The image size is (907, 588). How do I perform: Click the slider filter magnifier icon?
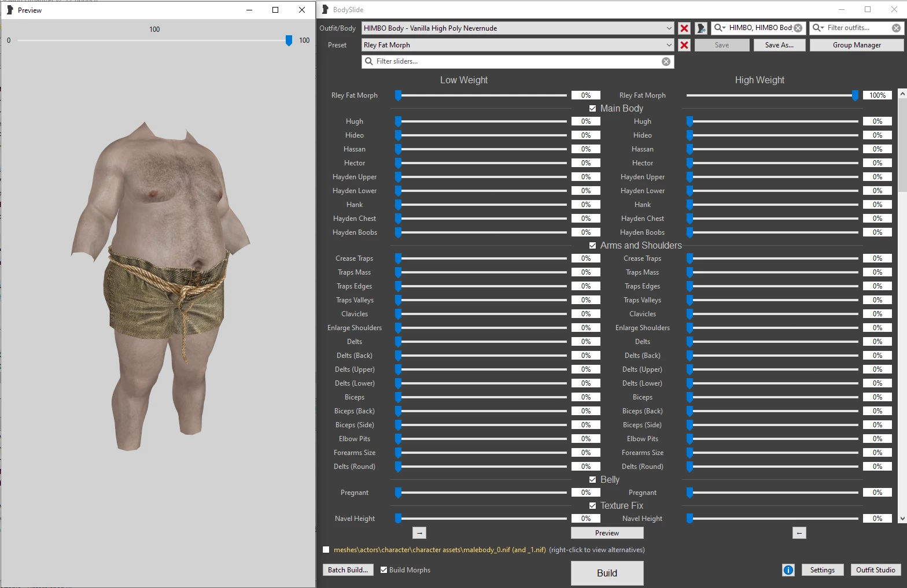[x=369, y=61]
